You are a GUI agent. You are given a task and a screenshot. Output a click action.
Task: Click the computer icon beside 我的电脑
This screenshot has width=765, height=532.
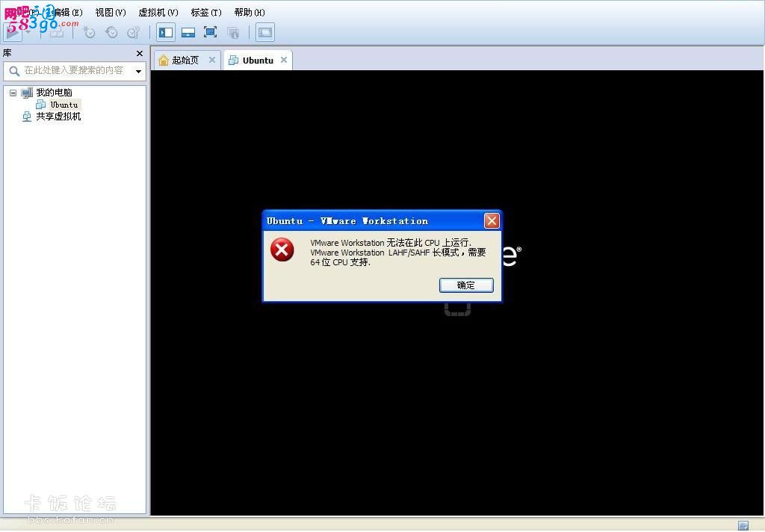click(27, 92)
